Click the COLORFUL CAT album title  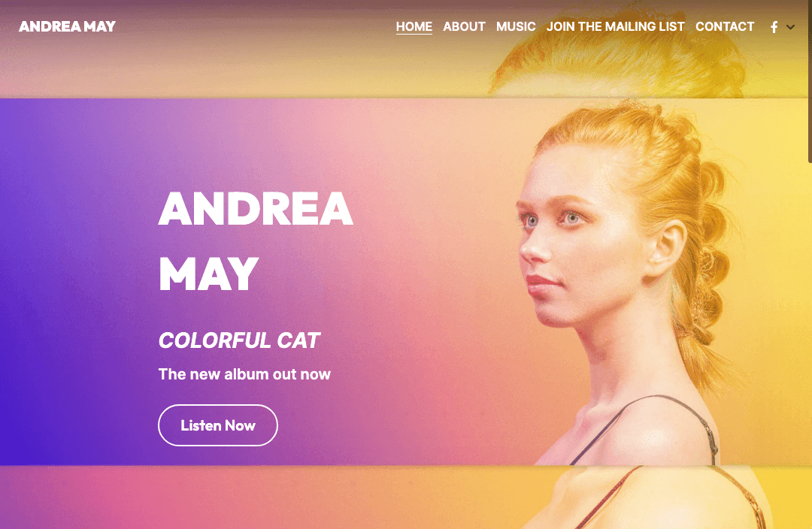[239, 340]
